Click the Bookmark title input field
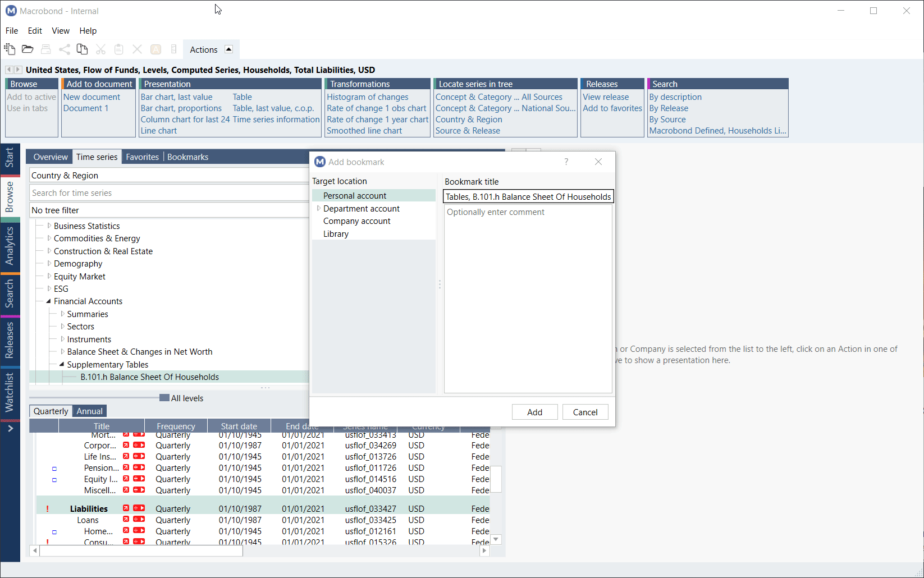924x578 pixels. 528,196
